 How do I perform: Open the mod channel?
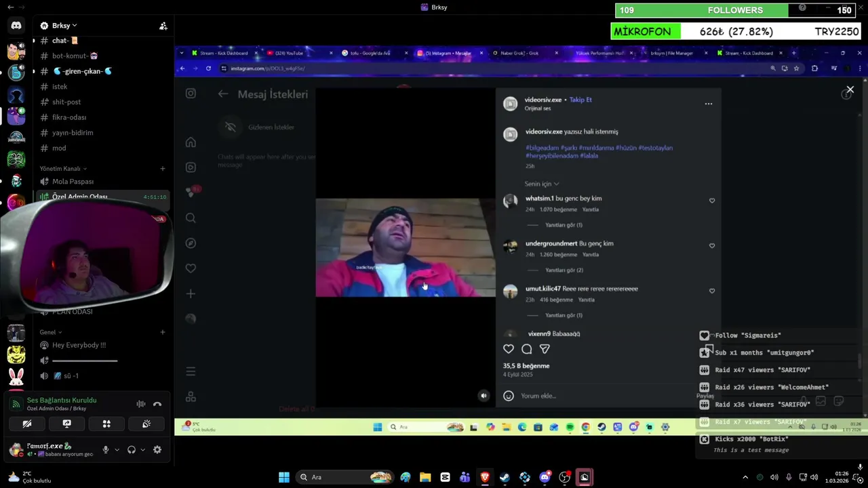coord(59,148)
